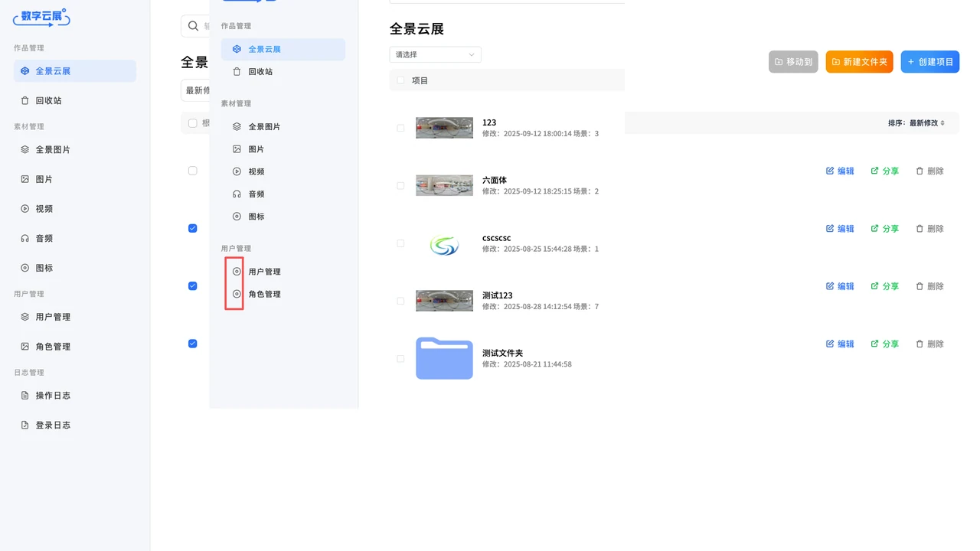Click the magnifier search icon on the background page
Image resolution: width=980 pixels, height=551 pixels.
click(x=192, y=26)
